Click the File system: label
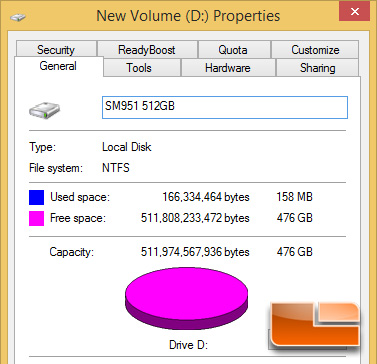 56,168
